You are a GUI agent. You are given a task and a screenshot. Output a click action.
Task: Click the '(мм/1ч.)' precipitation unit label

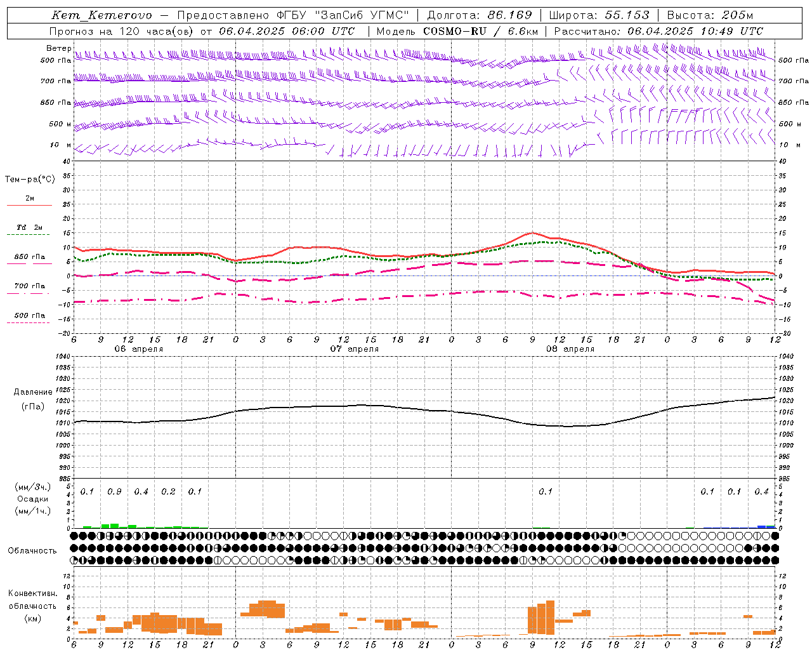click(x=32, y=510)
